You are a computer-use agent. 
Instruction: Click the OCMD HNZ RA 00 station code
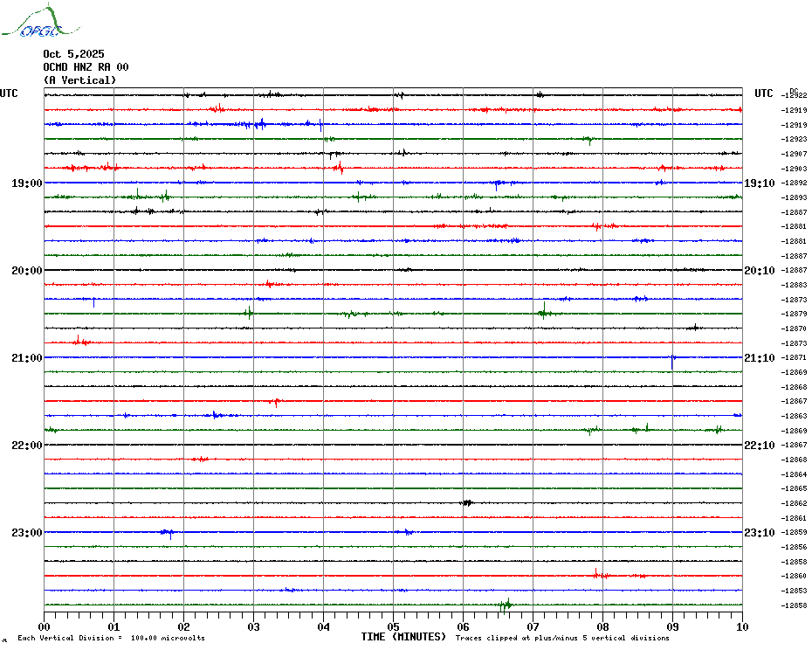pos(86,67)
